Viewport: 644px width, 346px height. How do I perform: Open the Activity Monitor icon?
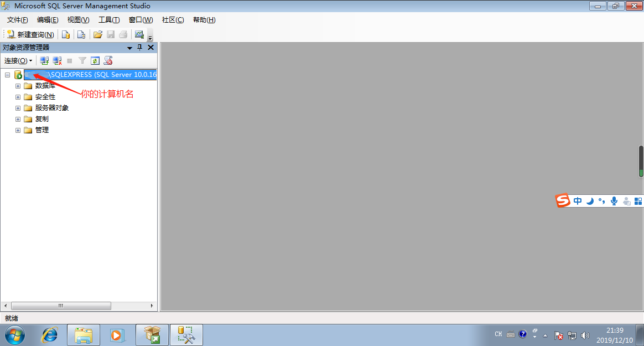[x=139, y=34]
